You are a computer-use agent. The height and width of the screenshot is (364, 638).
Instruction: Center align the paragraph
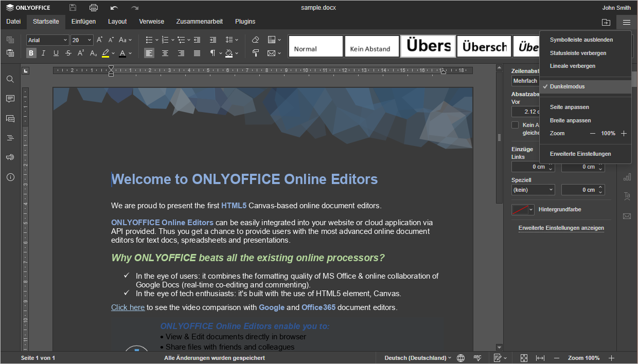[x=165, y=53]
